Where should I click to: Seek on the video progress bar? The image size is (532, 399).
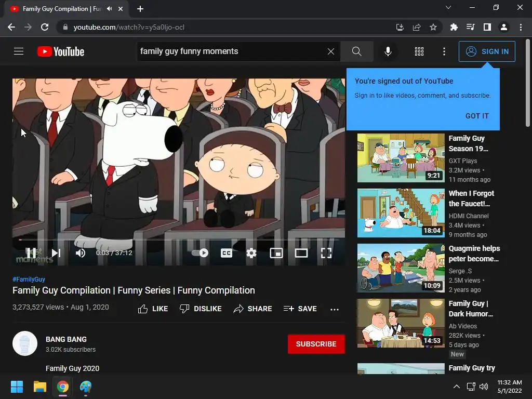coord(179,240)
